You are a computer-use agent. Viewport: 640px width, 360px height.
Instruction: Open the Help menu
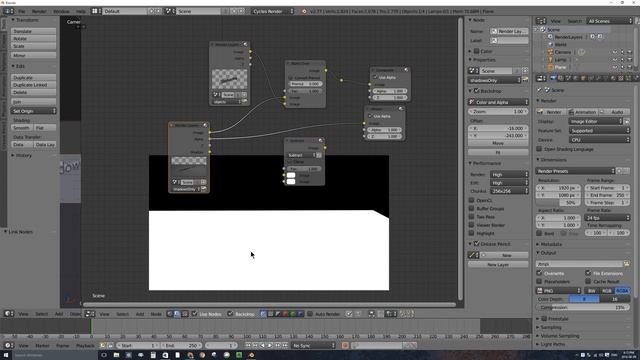coord(81,11)
